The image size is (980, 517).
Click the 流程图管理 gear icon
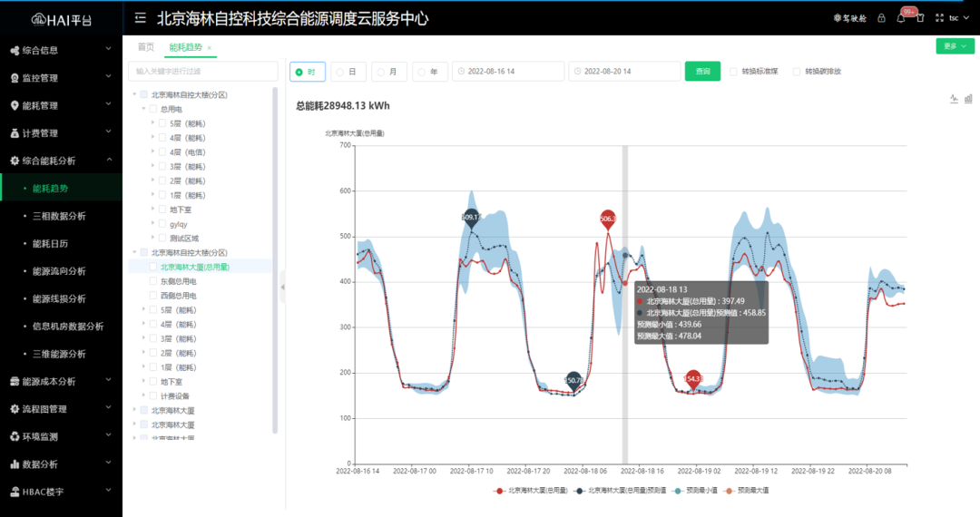click(15, 409)
